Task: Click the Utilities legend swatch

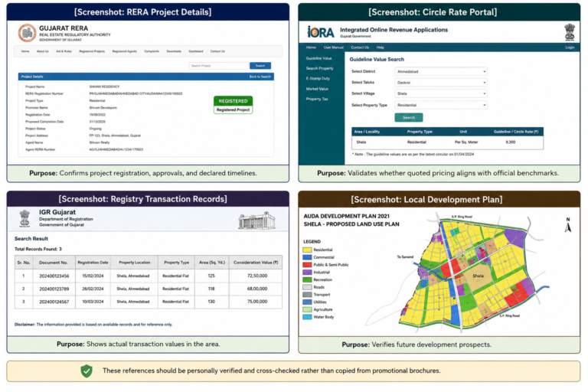Action: click(x=307, y=302)
